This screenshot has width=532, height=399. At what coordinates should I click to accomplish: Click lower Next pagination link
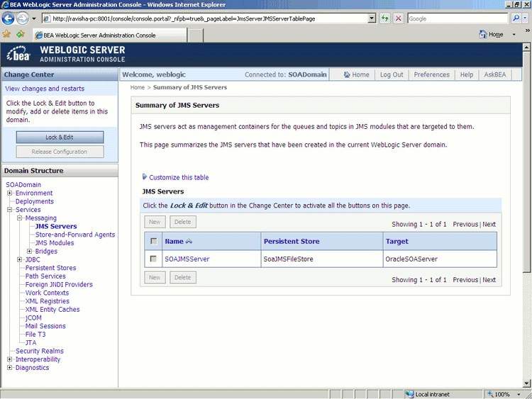[489, 280]
